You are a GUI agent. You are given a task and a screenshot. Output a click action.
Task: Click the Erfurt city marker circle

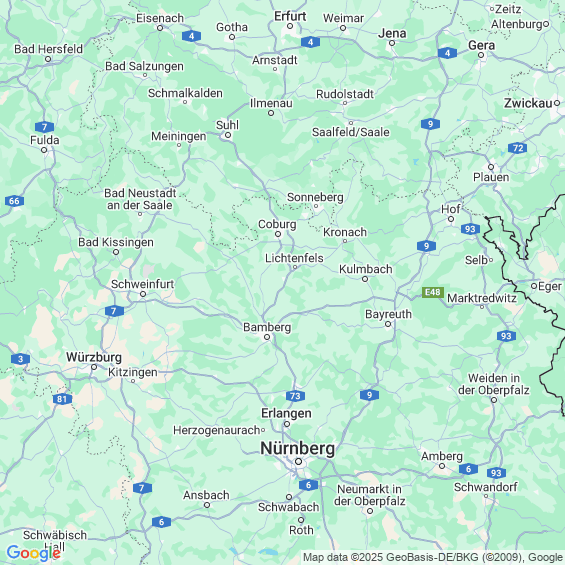(x=290, y=26)
